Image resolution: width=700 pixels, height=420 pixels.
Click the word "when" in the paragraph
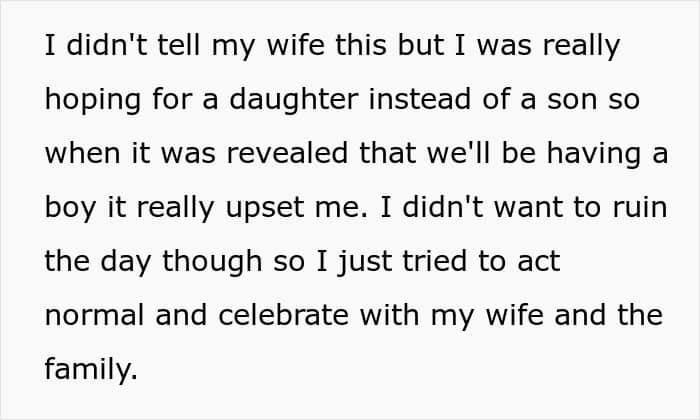coord(83,153)
